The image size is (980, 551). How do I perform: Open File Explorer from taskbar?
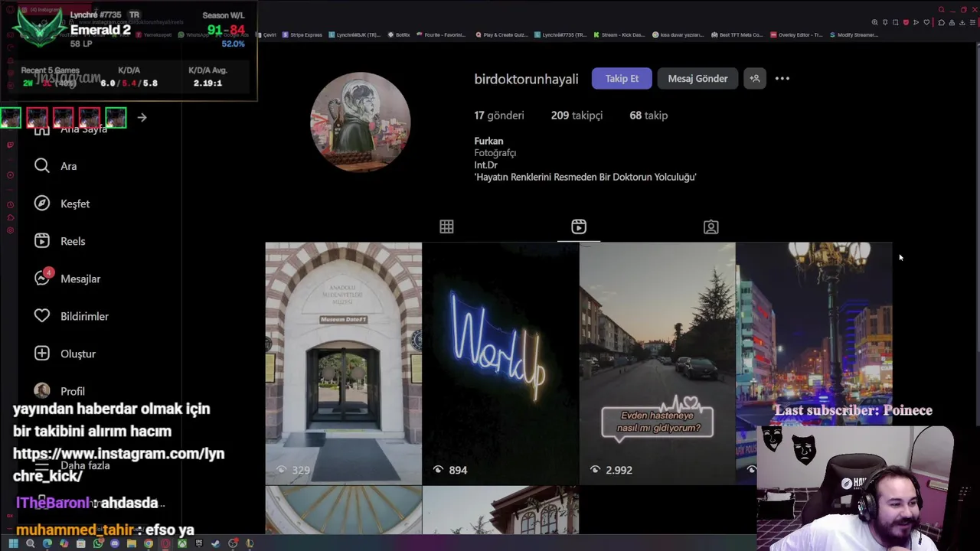[132, 543]
